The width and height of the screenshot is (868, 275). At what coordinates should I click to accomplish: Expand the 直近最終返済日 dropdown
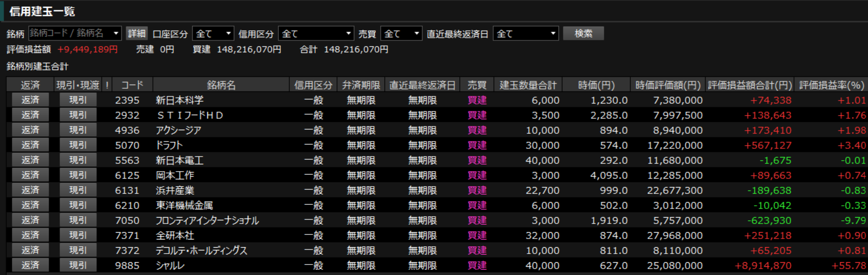click(x=526, y=33)
